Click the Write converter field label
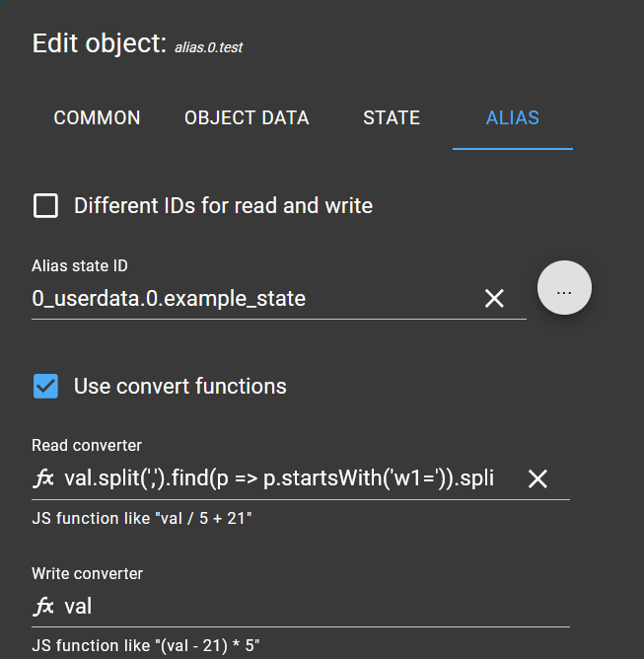Viewport: 644px width, 659px height. [88, 574]
